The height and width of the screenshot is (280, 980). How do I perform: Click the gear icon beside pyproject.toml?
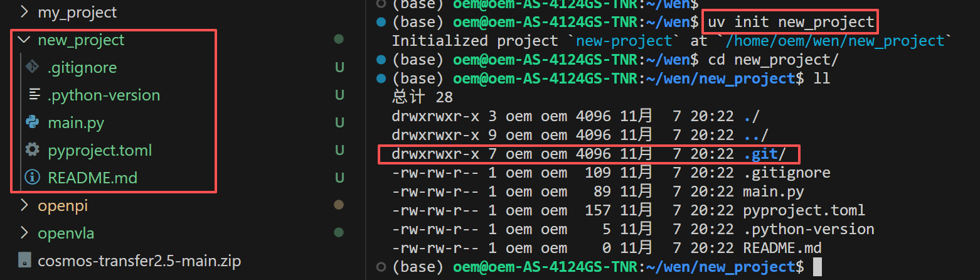[x=32, y=149]
